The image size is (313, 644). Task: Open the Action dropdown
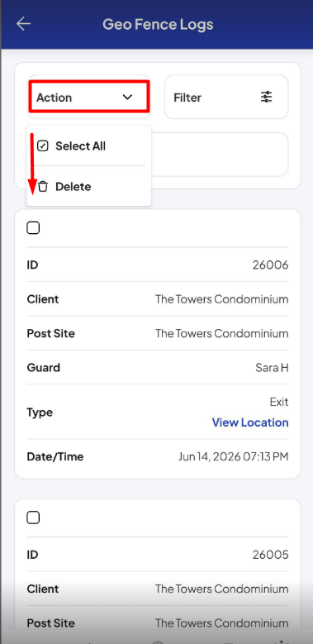click(x=88, y=97)
